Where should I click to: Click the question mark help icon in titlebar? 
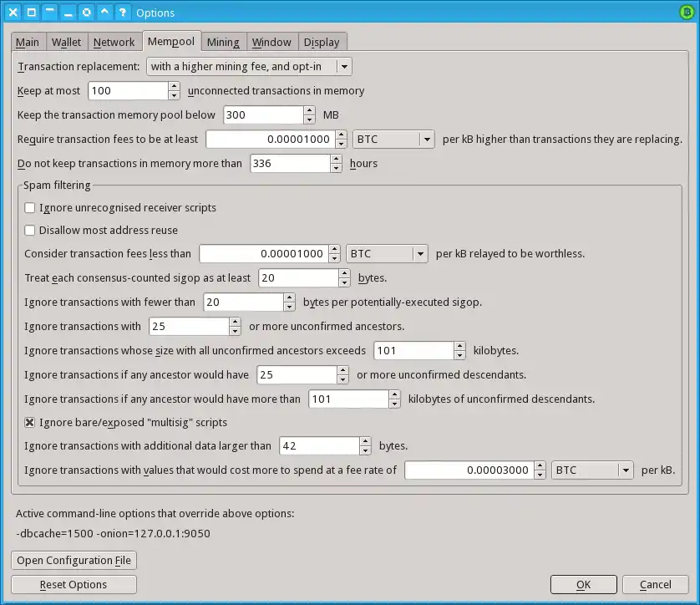[x=123, y=13]
